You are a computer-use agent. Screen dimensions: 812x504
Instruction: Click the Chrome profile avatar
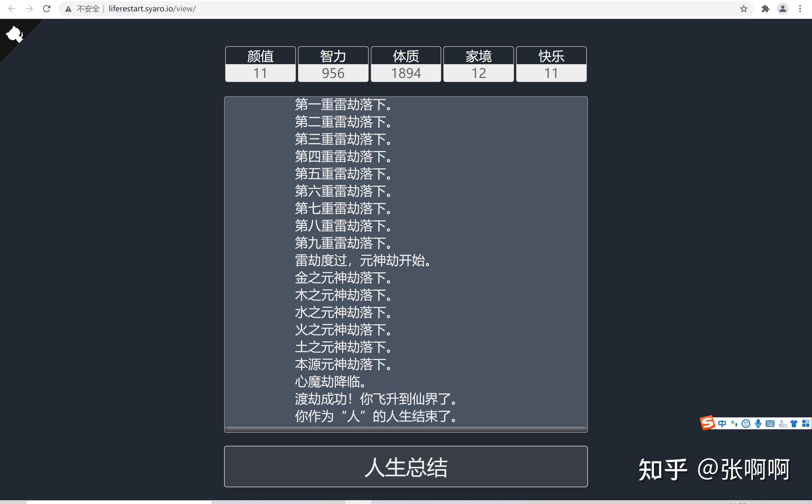(x=783, y=9)
